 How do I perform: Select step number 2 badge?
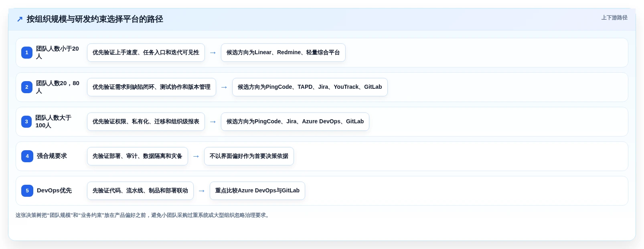(27, 87)
